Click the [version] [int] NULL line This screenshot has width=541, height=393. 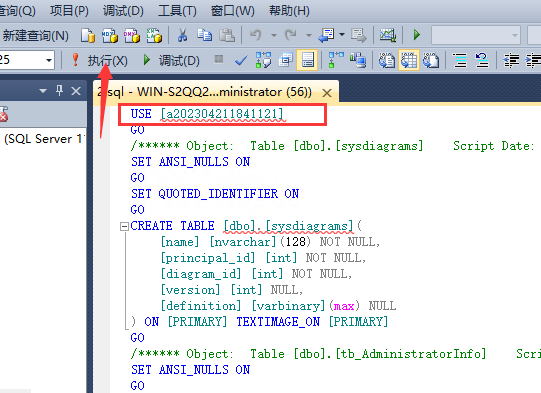coord(232,290)
